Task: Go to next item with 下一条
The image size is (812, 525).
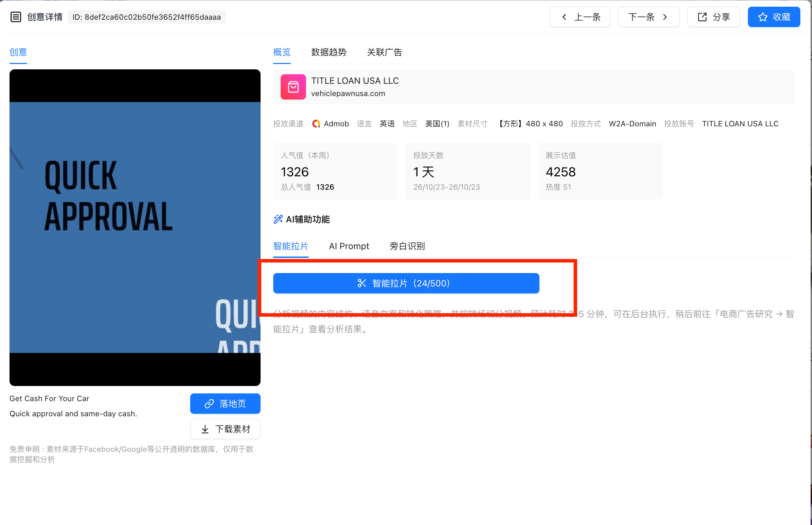Action: (649, 17)
